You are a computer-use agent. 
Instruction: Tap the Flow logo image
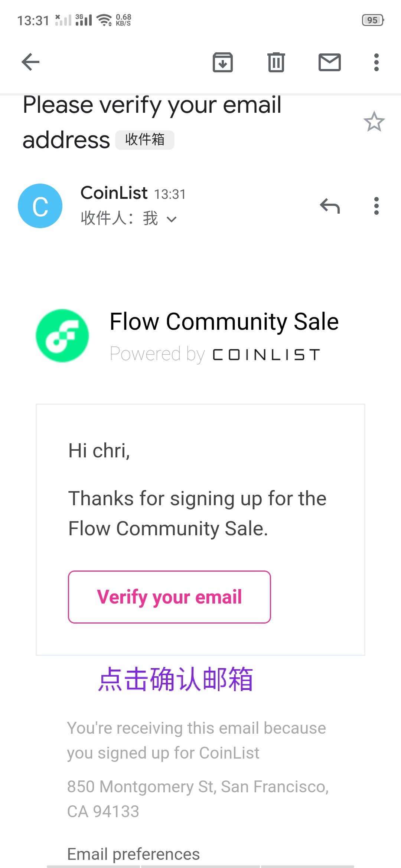pos(62,336)
